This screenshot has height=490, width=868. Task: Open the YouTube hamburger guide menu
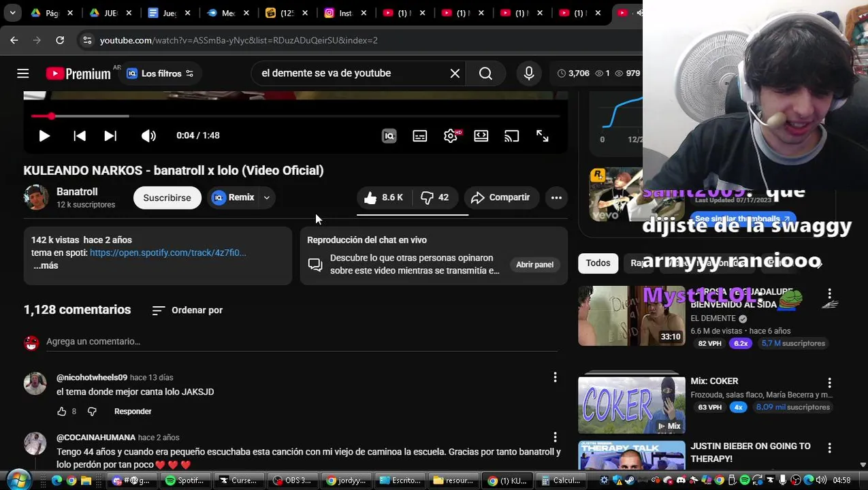coord(23,73)
